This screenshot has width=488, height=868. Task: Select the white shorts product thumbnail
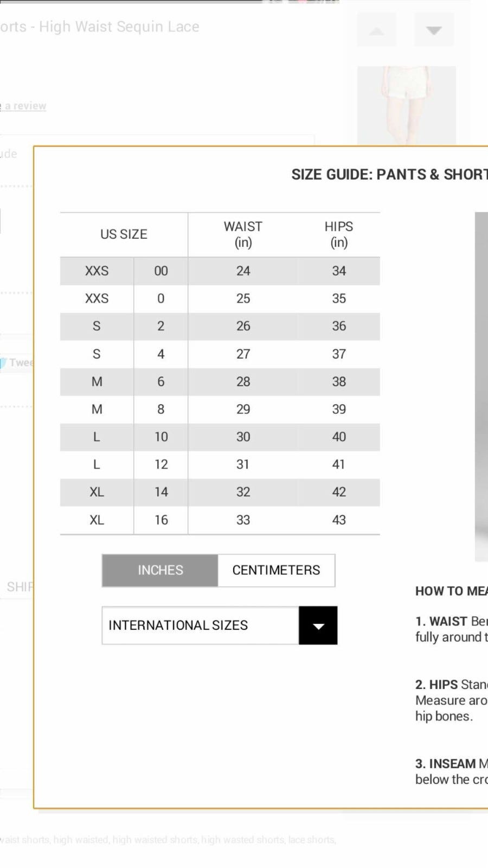coord(406,106)
